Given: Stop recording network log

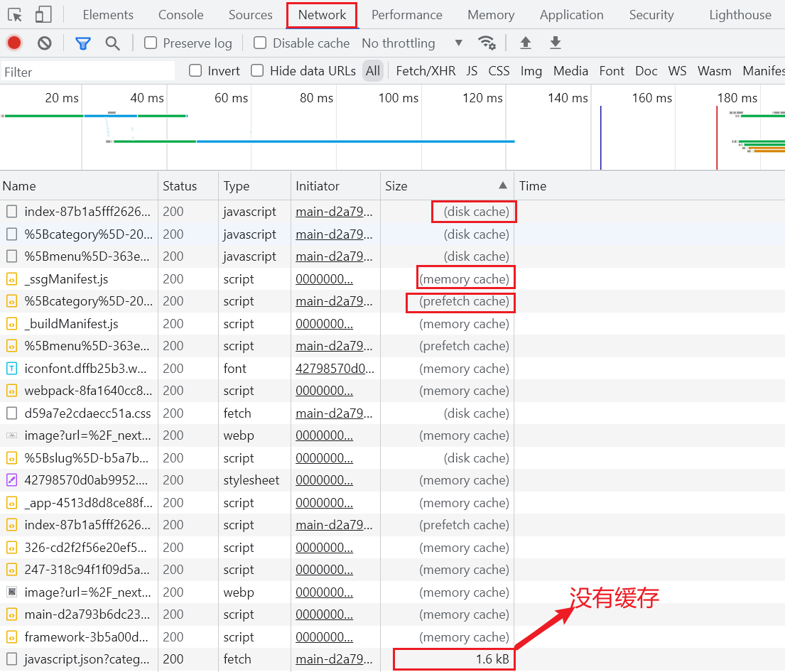Looking at the screenshot, I should (x=14, y=43).
